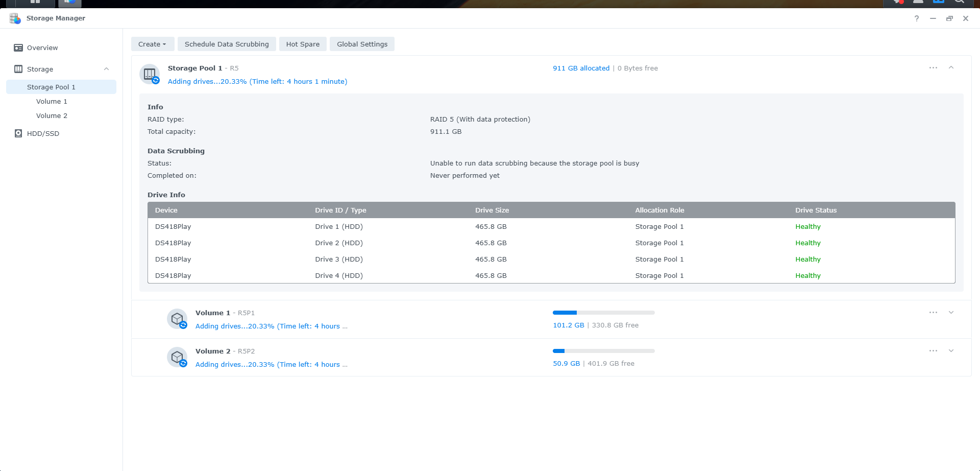Open more options for Storage Pool 1
980x471 pixels.
tap(933, 68)
